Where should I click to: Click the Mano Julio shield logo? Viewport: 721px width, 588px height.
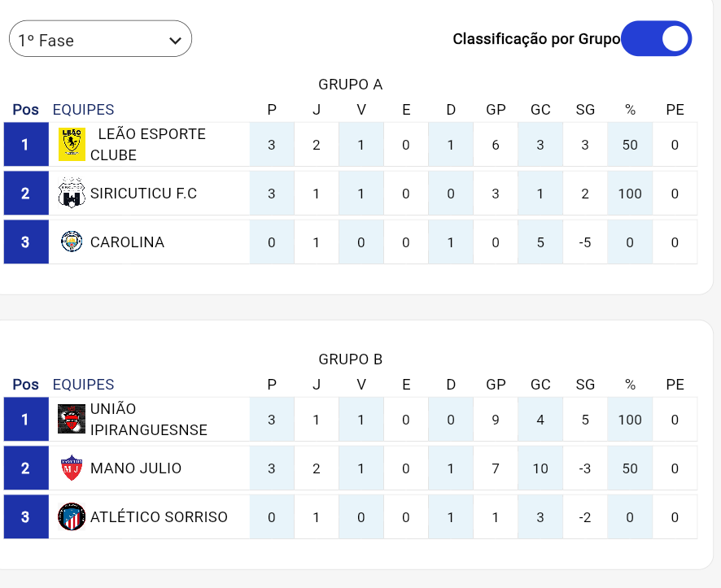(x=72, y=468)
